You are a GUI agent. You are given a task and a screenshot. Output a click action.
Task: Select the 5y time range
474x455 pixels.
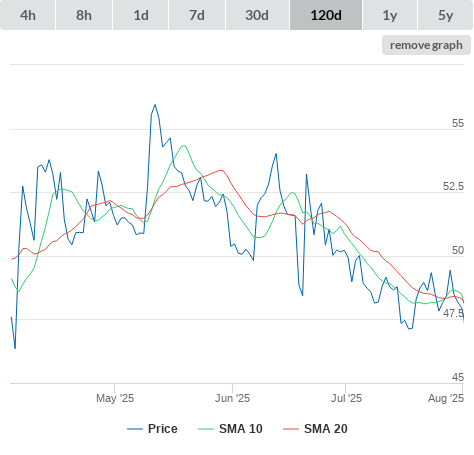(x=446, y=15)
